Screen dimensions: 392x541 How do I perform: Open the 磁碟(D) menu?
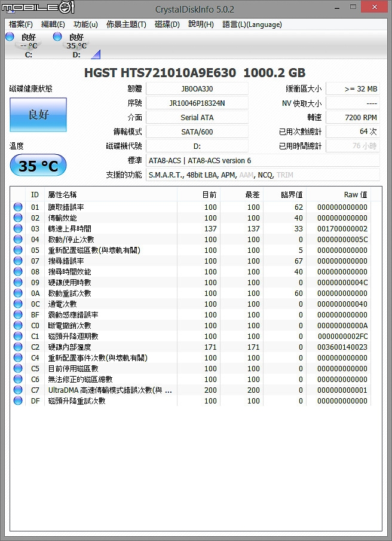point(167,25)
